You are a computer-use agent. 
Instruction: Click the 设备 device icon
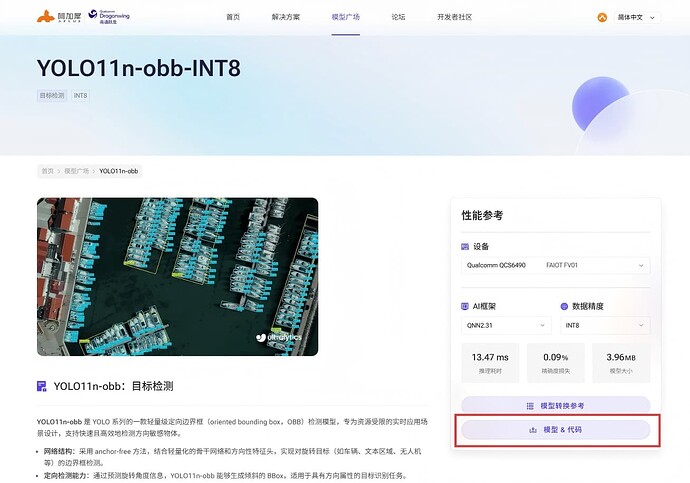coord(464,246)
